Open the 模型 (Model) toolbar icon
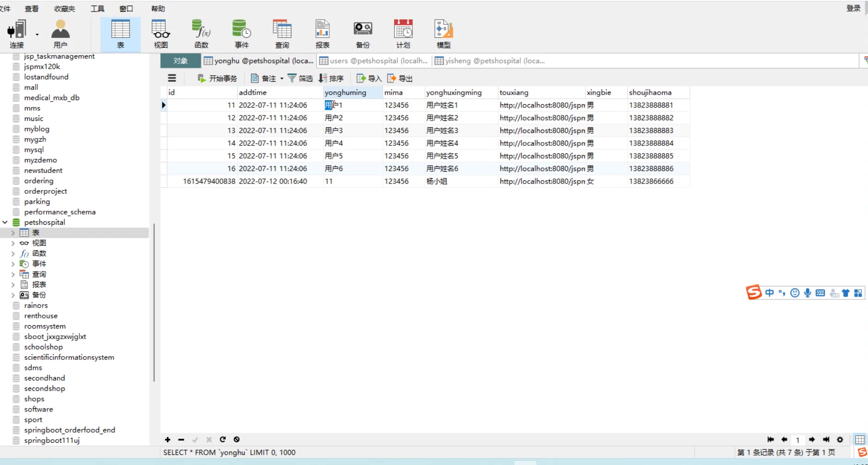The width and height of the screenshot is (868, 465). pyautogui.click(x=444, y=34)
